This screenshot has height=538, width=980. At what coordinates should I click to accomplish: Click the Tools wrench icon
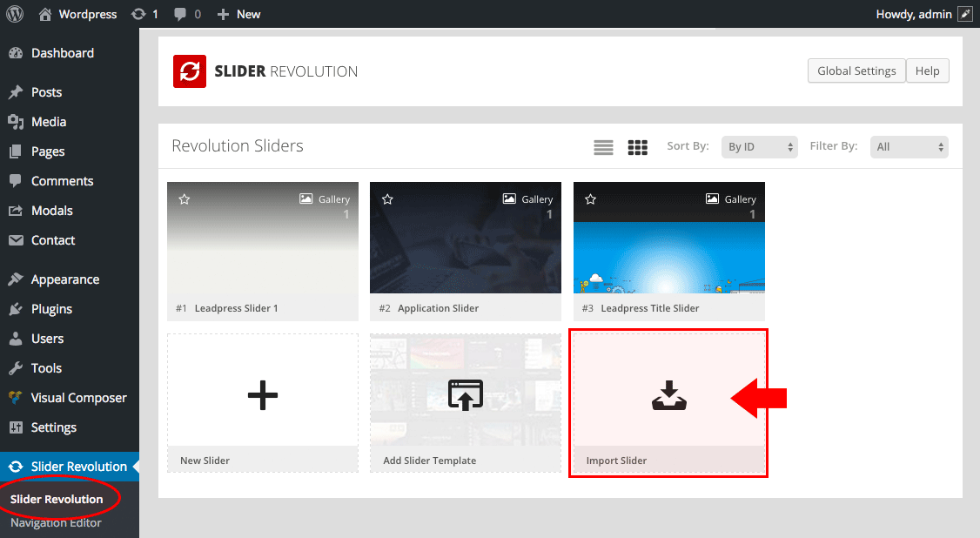tap(16, 368)
